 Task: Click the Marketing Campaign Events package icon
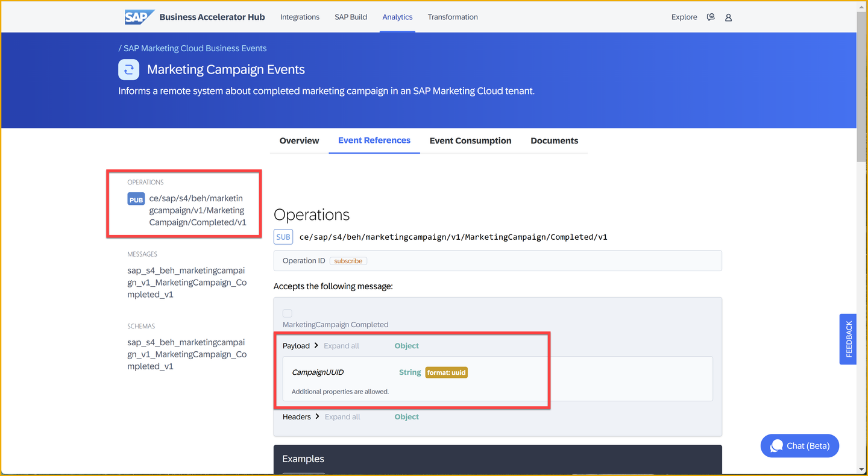click(128, 70)
